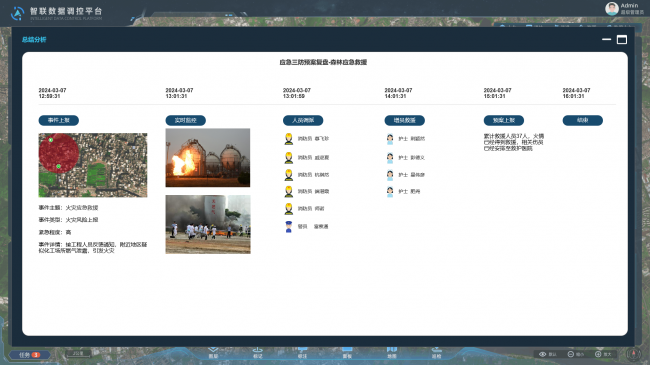650x365 pixels.
Task: Open the rescue workers smoke photo
Action: coord(208,224)
